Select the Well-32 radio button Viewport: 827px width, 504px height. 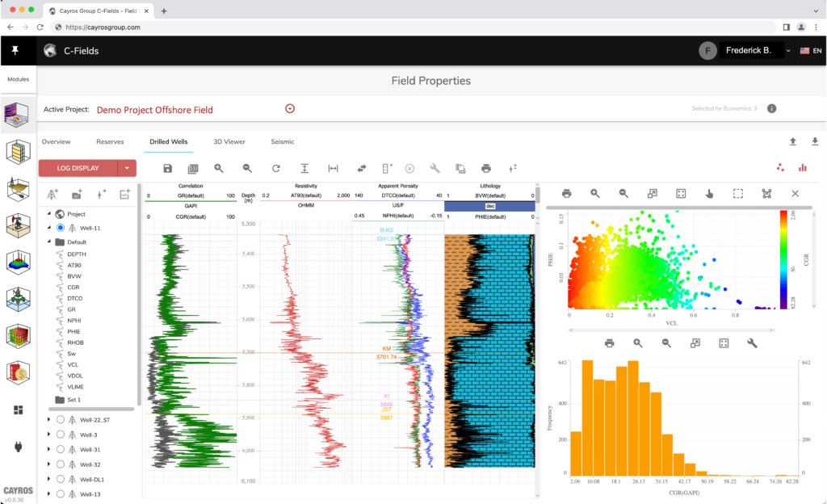(61, 464)
